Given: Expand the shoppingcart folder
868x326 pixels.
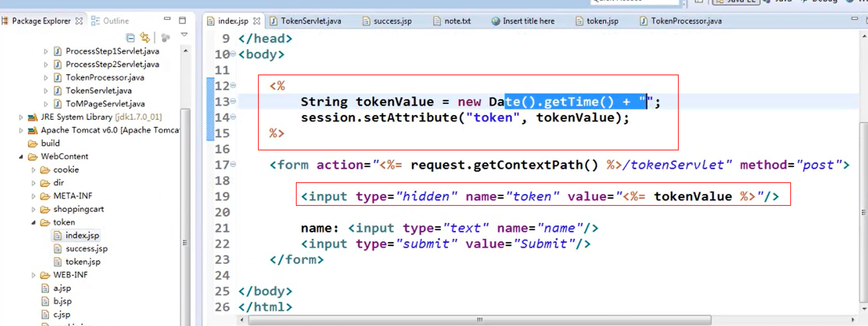Looking at the screenshot, I should [33, 209].
